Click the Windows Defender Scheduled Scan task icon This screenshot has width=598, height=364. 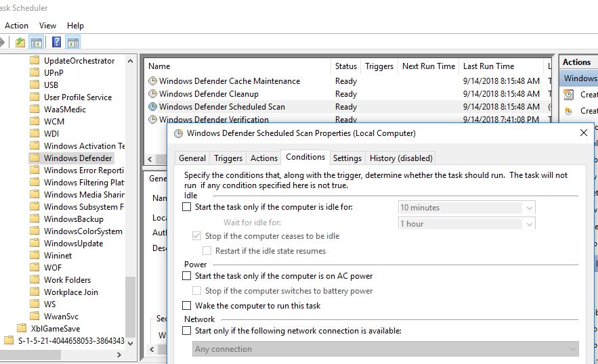tap(152, 107)
